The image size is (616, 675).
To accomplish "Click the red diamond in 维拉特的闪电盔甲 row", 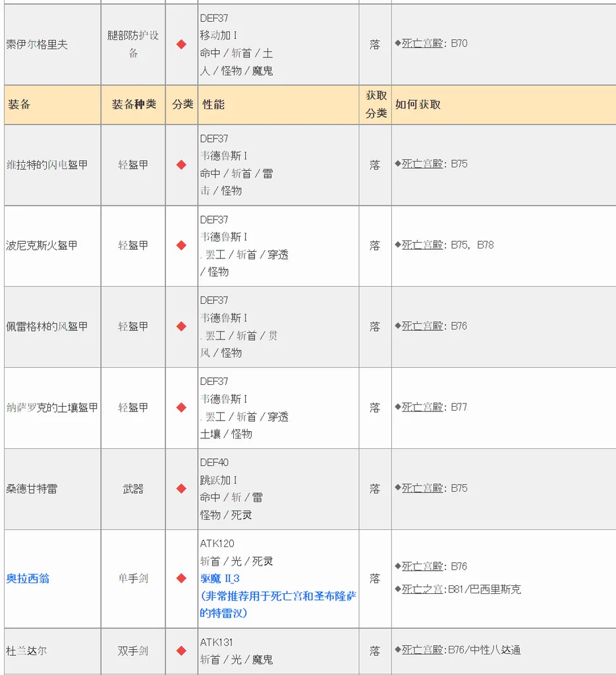I will click(182, 165).
